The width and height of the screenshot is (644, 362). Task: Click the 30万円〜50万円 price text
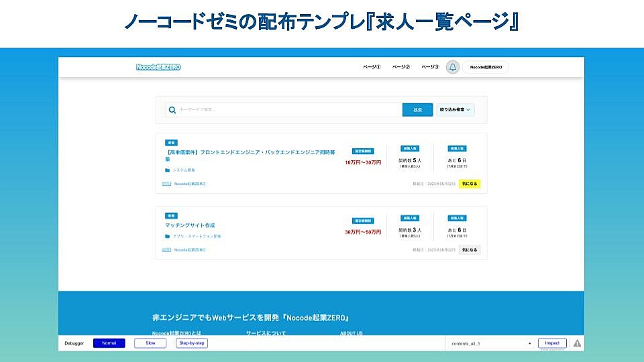(363, 233)
